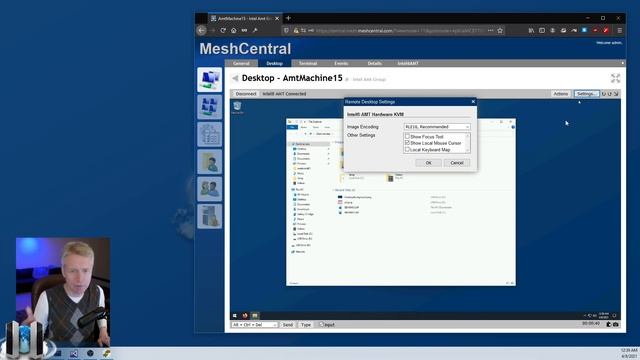The width and height of the screenshot is (640, 360).
Task: Take screenshot with camera icon at bottom right
Action: click(616, 324)
